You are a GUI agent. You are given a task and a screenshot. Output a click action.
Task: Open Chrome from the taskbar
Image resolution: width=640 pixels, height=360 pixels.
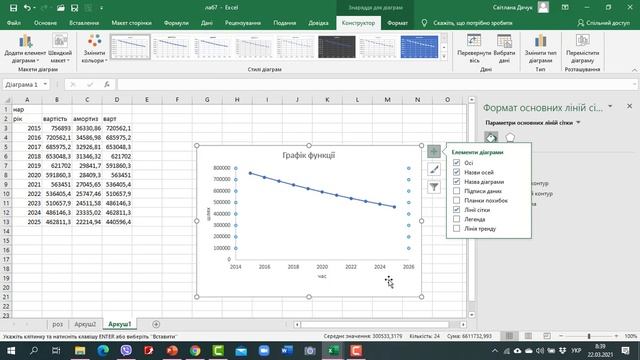[195, 351]
